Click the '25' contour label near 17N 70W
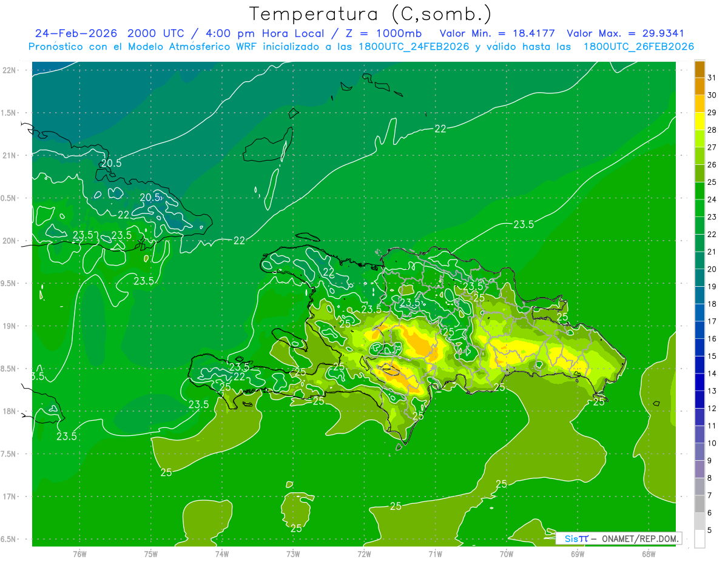 (502, 484)
